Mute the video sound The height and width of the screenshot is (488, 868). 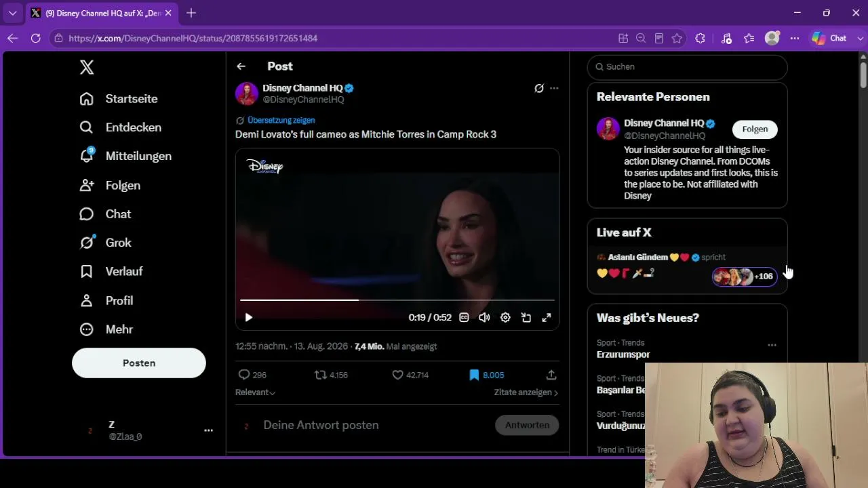(x=484, y=317)
